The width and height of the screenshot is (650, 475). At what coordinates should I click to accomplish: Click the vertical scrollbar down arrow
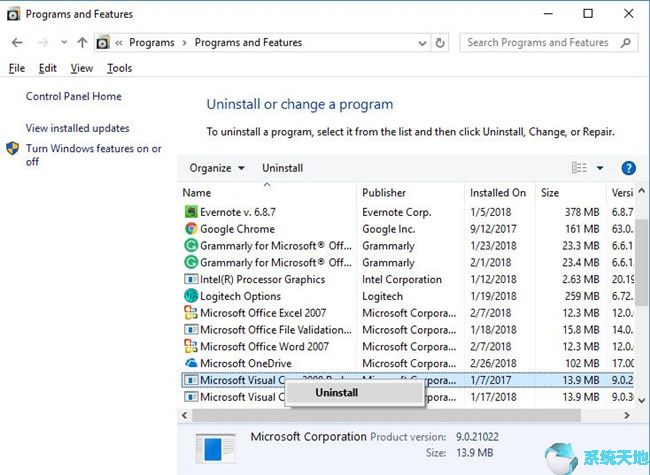[641, 400]
